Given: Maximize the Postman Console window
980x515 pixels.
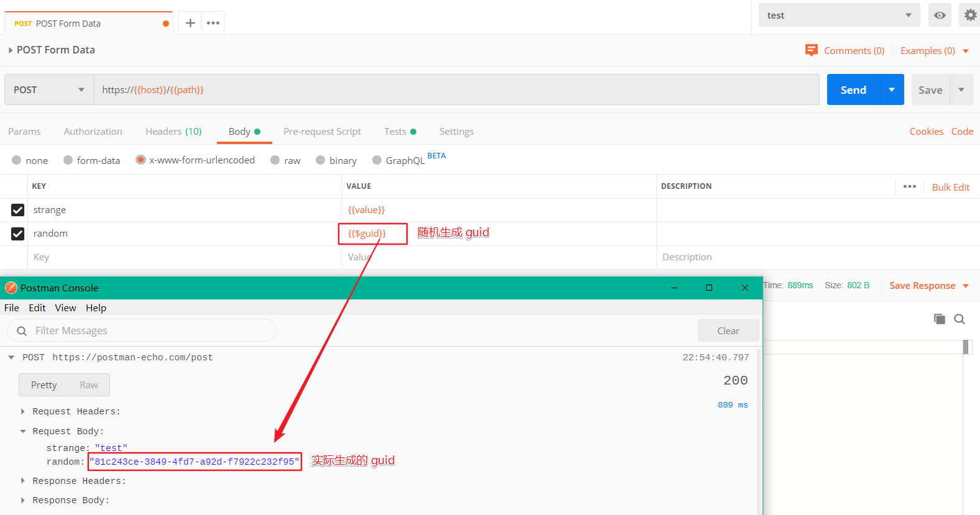Looking at the screenshot, I should pos(709,288).
